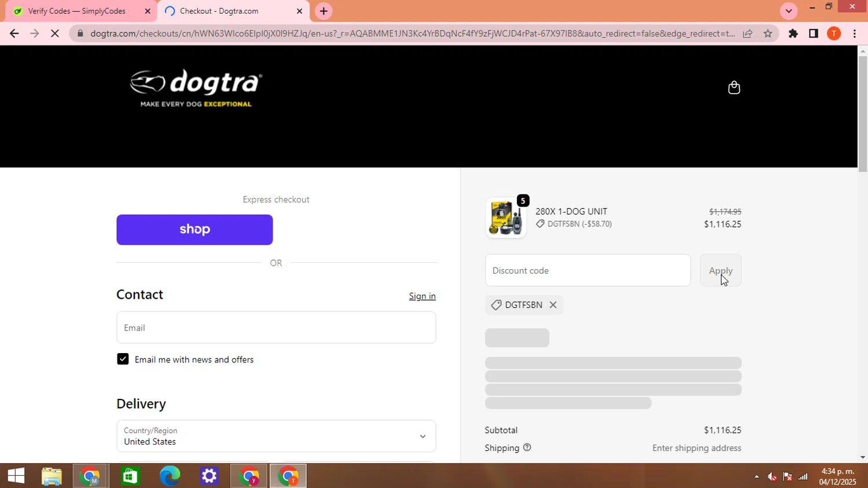This screenshot has height=488, width=868.
Task: Click the scrollbar down arrow
Action: pyautogui.click(x=863, y=457)
